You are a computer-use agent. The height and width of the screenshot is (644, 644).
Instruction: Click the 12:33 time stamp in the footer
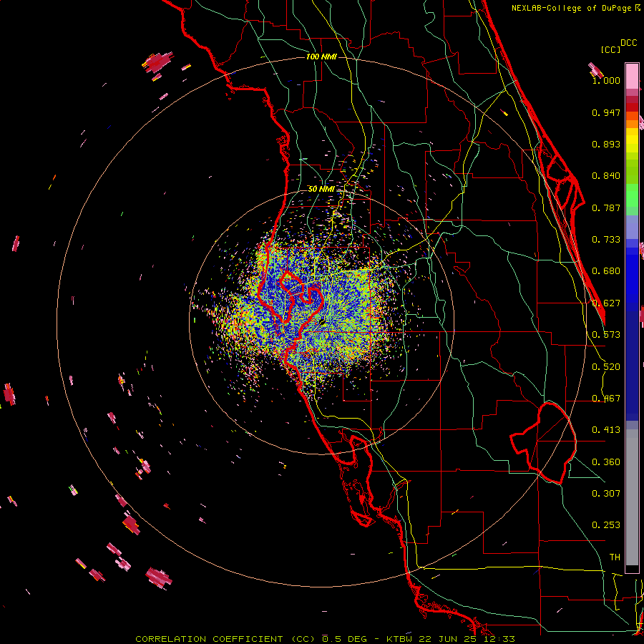[501, 639]
